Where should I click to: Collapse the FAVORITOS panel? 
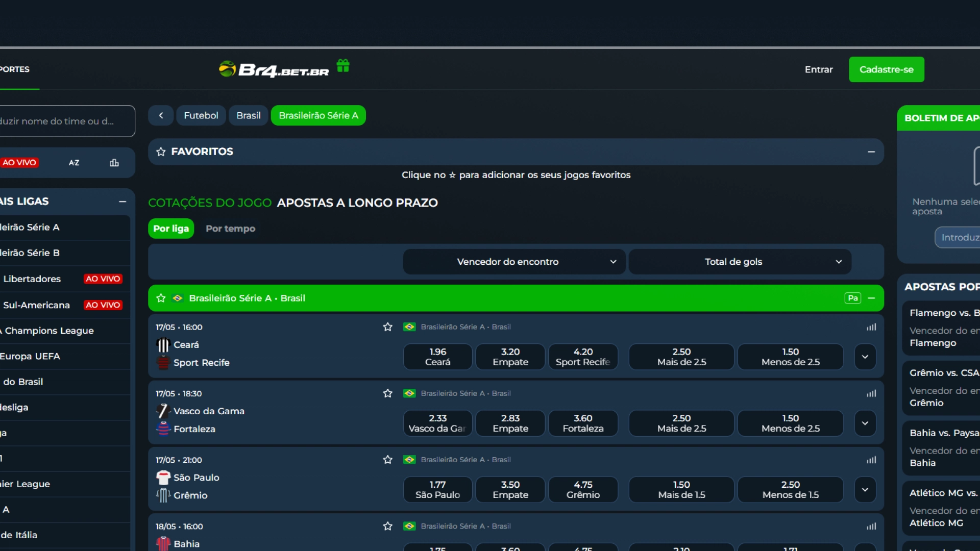(x=871, y=152)
